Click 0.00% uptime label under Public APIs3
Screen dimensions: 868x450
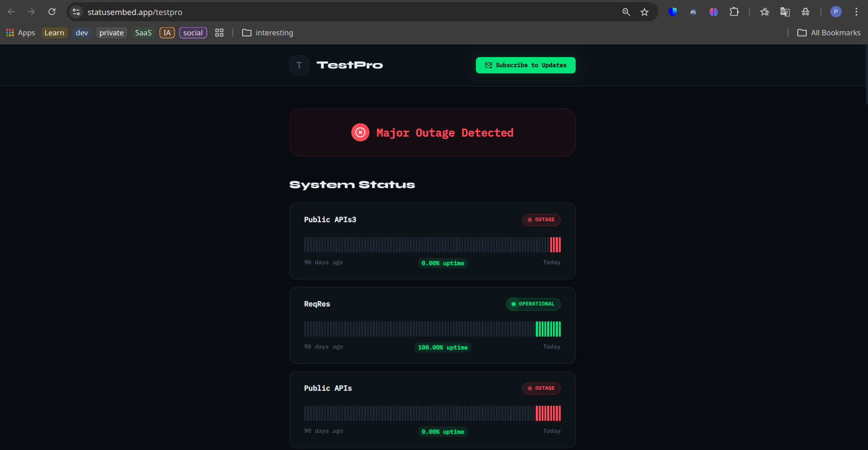click(443, 263)
